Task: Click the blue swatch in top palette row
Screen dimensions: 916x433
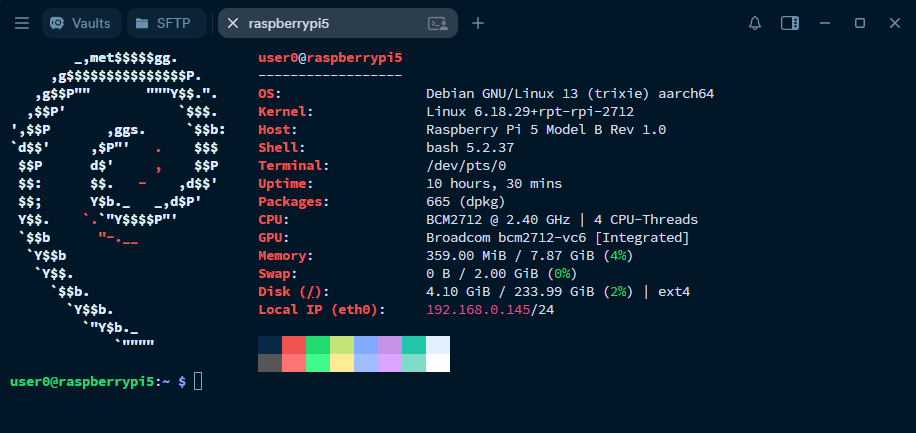Action: tap(366, 345)
